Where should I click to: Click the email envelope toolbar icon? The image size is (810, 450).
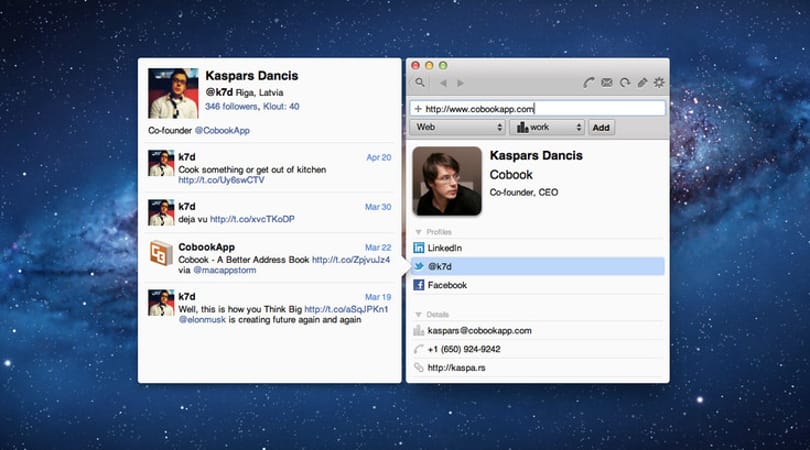click(x=606, y=83)
